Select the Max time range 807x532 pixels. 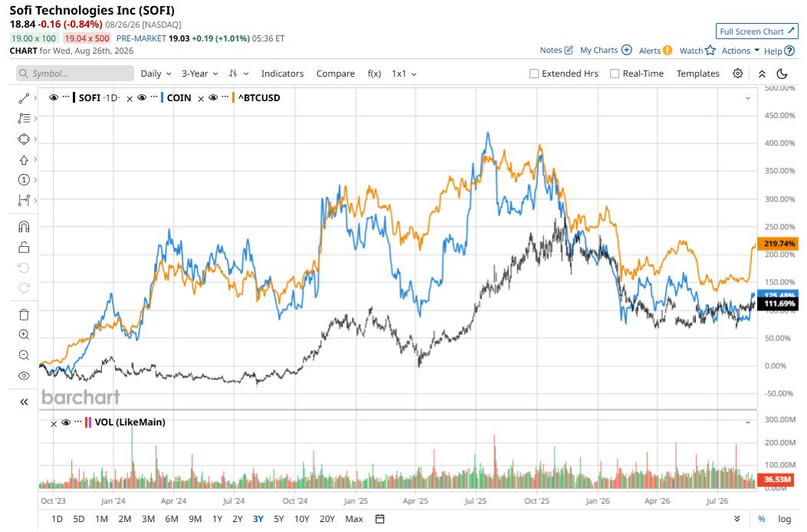point(354,519)
